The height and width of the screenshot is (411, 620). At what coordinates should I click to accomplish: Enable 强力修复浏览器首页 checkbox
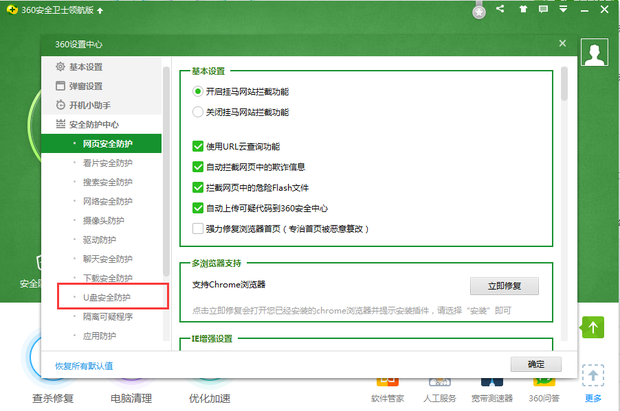click(x=198, y=229)
